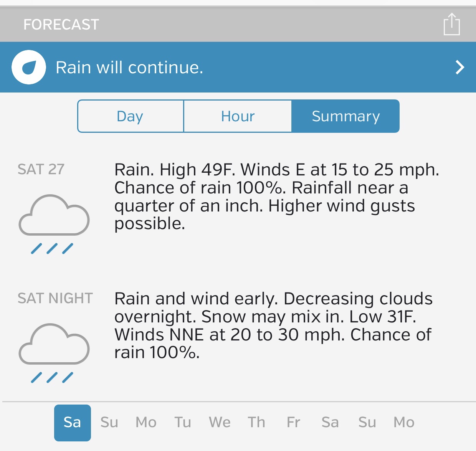Switch to the Day forecast tab
Viewport: 476px width, 451px height.
coord(130,116)
